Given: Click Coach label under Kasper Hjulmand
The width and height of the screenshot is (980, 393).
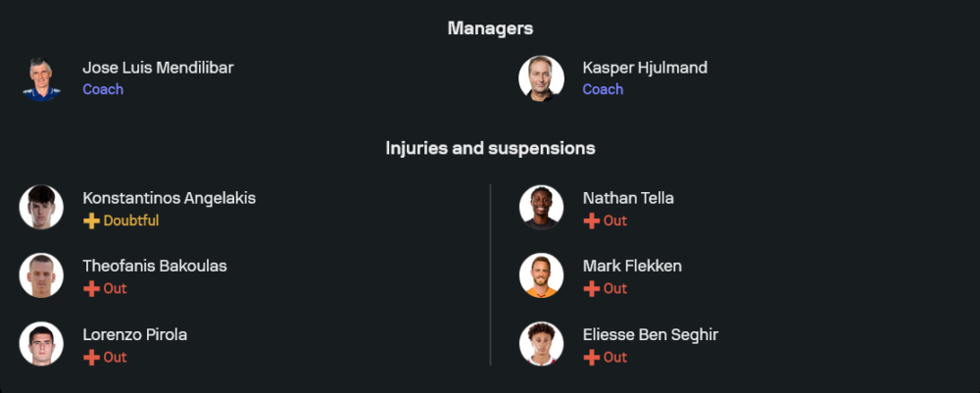Looking at the screenshot, I should click(603, 89).
